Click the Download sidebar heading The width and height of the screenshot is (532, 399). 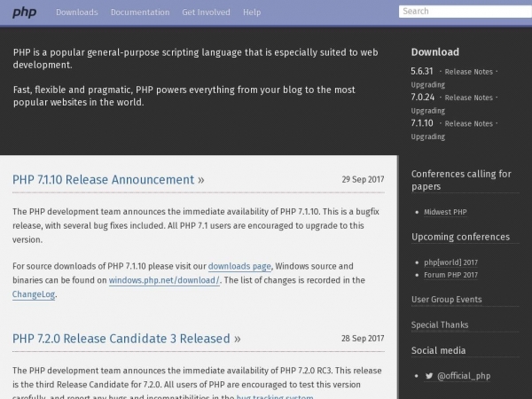point(435,52)
